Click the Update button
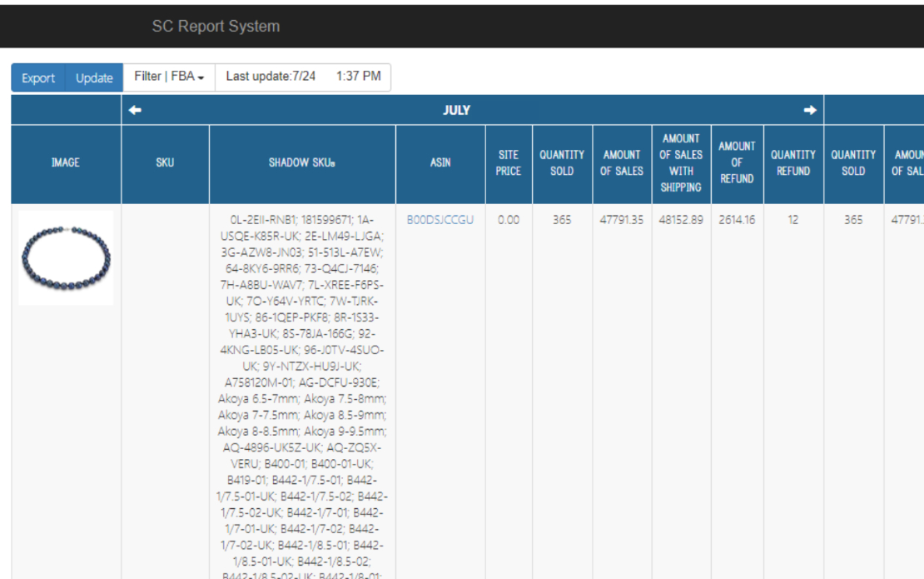This screenshot has height=579, width=924. pyautogui.click(x=94, y=77)
